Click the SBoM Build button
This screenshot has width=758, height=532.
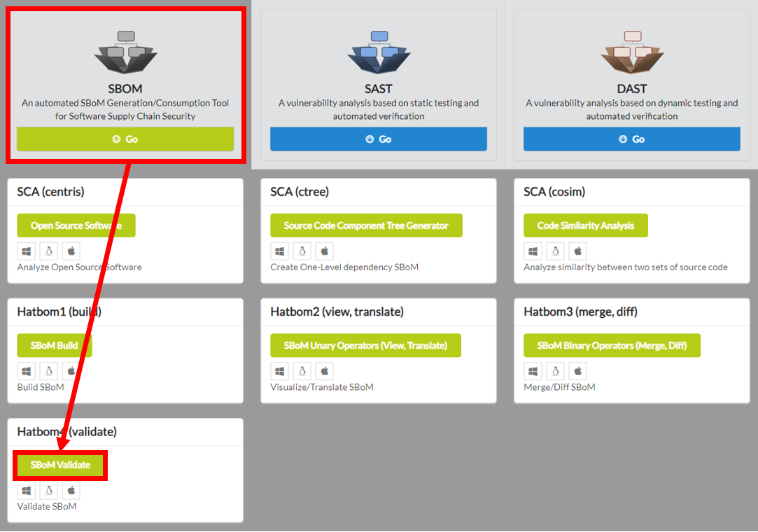click(x=55, y=345)
